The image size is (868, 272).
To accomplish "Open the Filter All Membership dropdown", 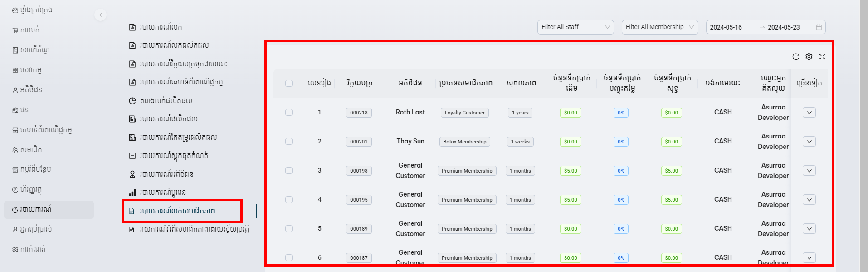I will (x=659, y=27).
